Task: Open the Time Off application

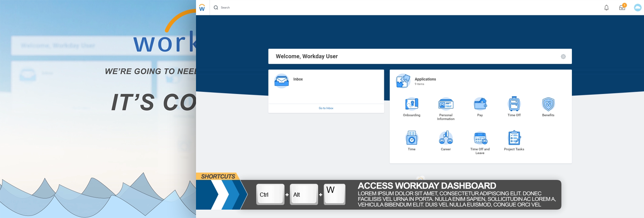Action: (514, 107)
